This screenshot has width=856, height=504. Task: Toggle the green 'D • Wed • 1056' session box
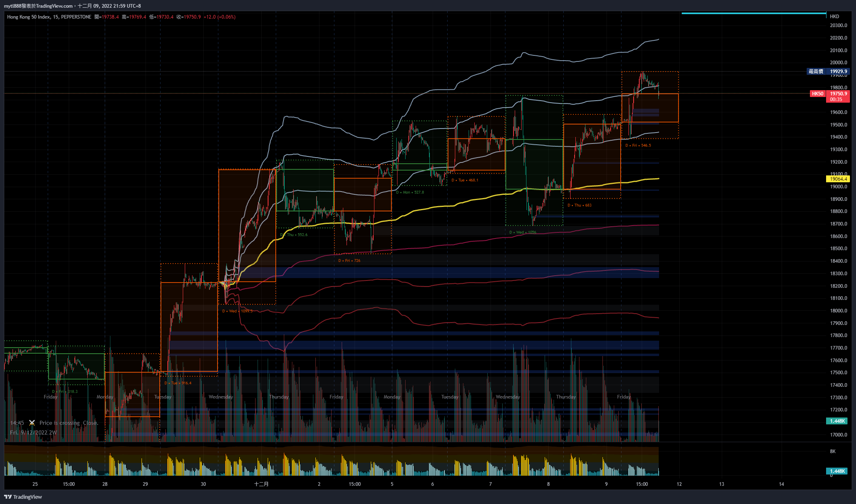tap(523, 232)
